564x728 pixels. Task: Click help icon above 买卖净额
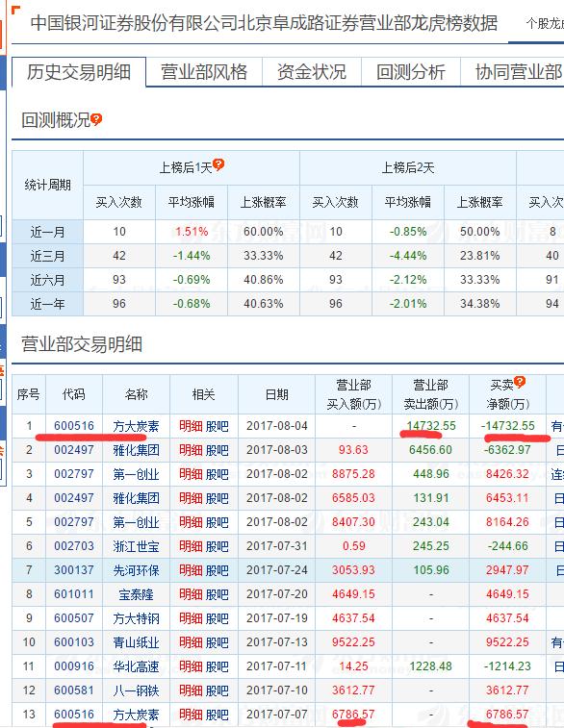click(x=520, y=382)
